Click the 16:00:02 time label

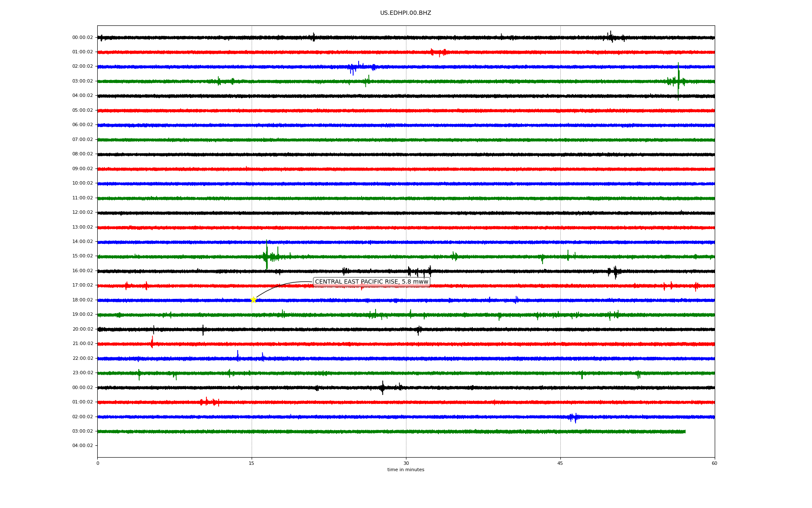pos(82,271)
